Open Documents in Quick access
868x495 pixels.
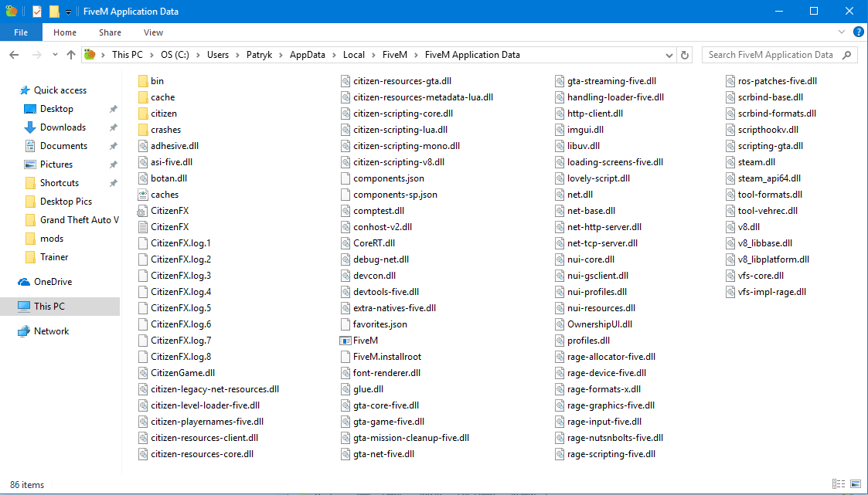pyautogui.click(x=63, y=146)
